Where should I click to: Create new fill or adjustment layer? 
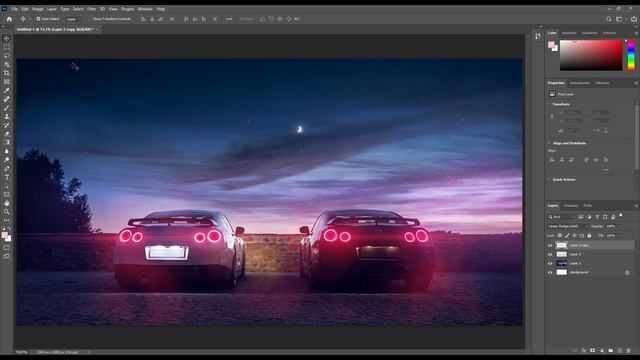(x=602, y=351)
